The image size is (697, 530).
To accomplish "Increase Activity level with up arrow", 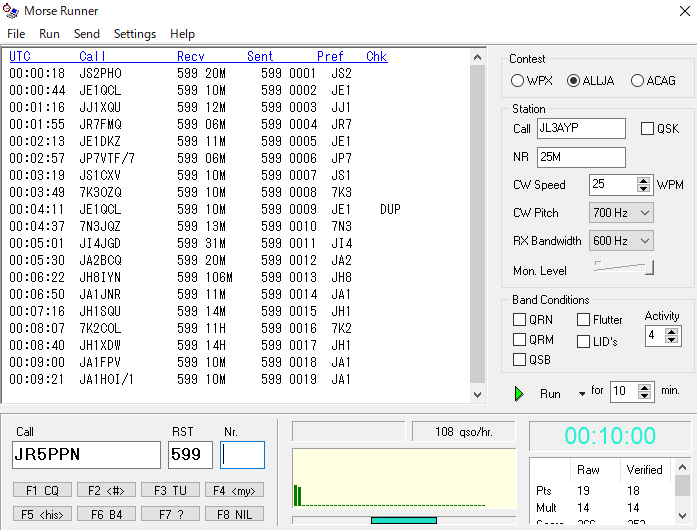I will (x=672, y=332).
